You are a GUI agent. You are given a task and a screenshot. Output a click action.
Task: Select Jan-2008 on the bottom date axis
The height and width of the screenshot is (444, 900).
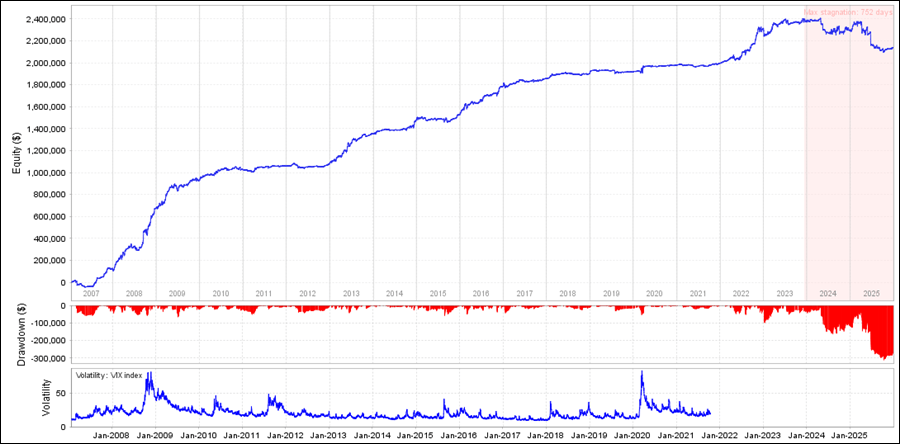pos(112,436)
